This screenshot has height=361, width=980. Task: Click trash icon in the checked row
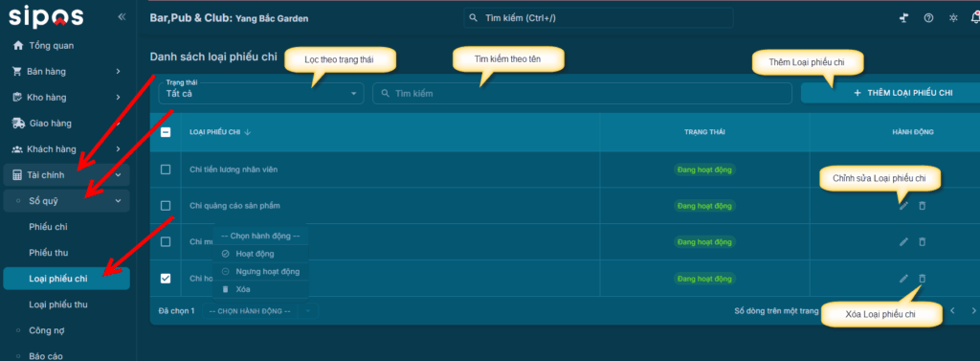click(922, 279)
